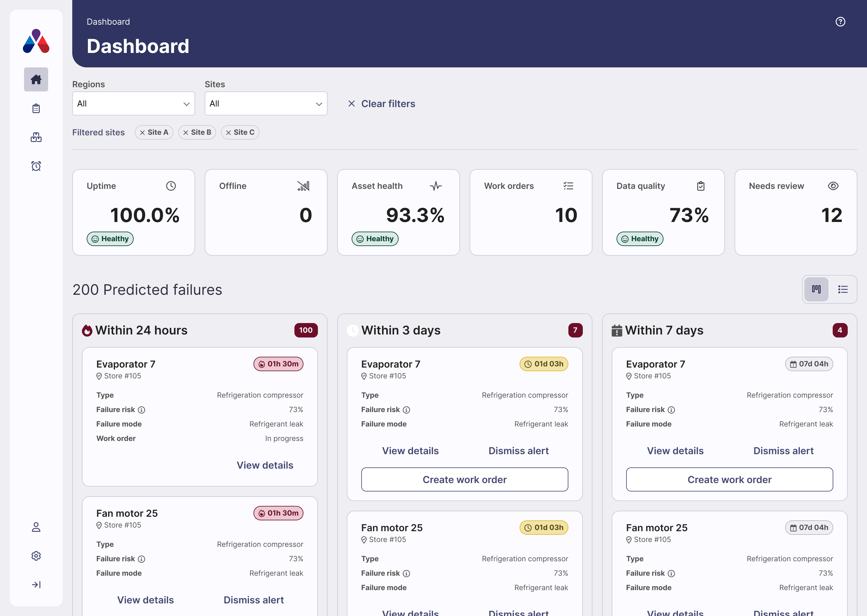Open the Sites dropdown
867x616 pixels.
pos(266,103)
